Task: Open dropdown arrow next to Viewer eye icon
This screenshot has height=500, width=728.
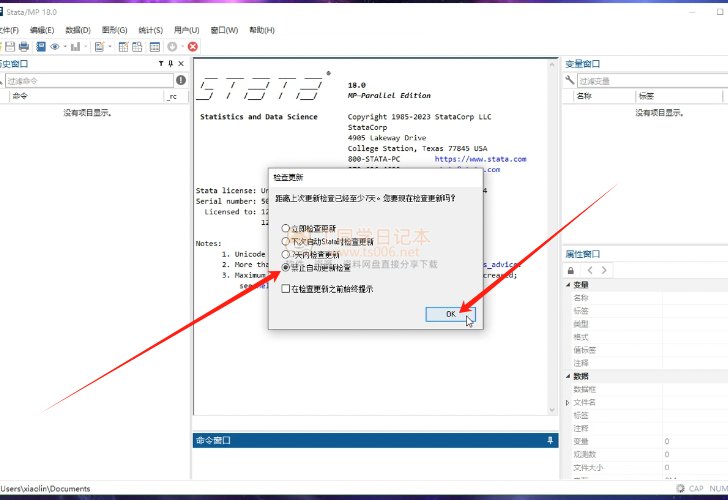Action: pyautogui.click(x=65, y=46)
